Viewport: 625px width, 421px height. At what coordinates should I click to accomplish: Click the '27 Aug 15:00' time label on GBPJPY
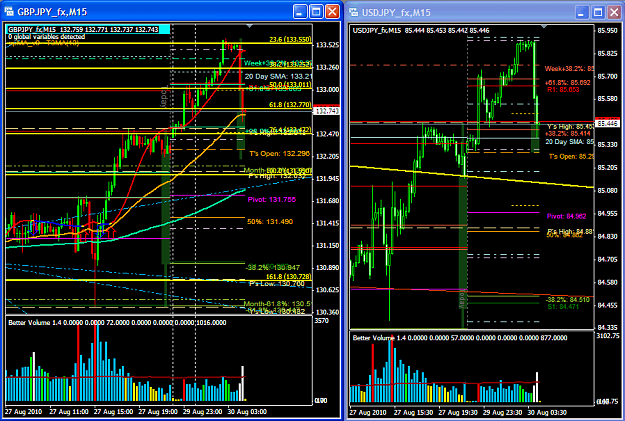(x=113, y=411)
